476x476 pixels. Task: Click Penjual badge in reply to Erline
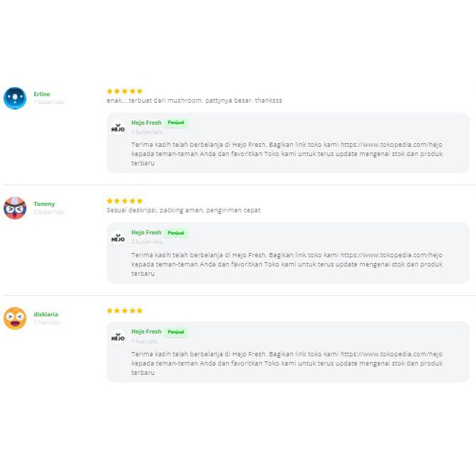[176, 123]
